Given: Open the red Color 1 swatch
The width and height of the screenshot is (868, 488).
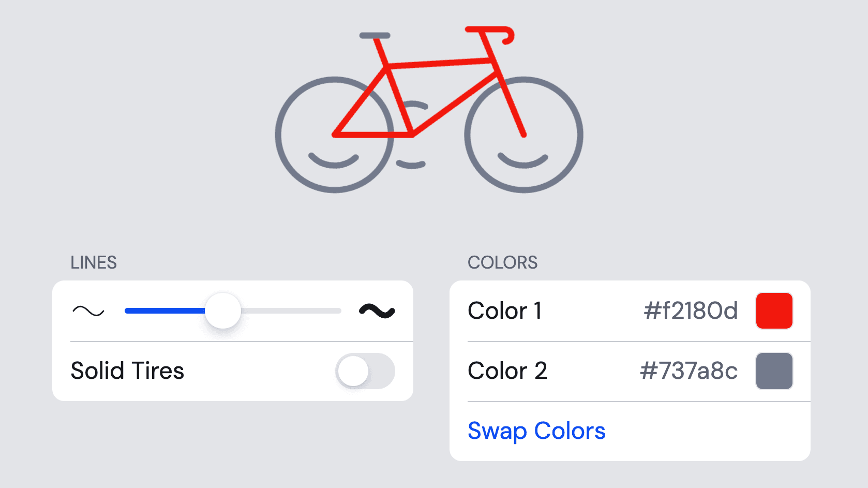Looking at the screenshot, I should tap(774, 311).
